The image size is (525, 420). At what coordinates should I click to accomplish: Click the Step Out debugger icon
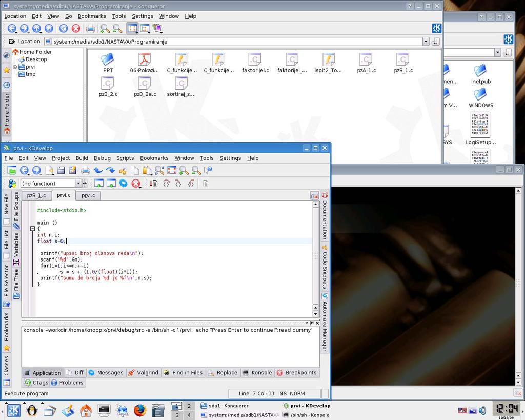click(x=191, y=183)
